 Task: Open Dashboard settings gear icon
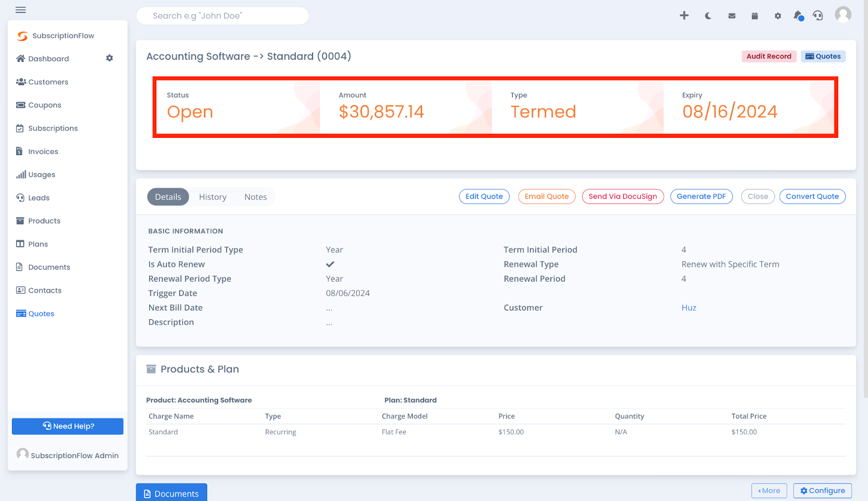coord(110,58)
